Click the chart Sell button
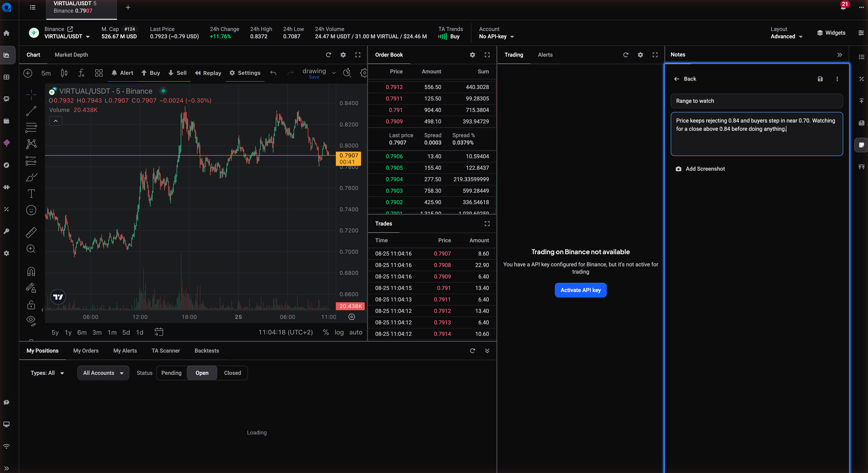Viewport: 868px width, 473px height. [x=177, y=73]
